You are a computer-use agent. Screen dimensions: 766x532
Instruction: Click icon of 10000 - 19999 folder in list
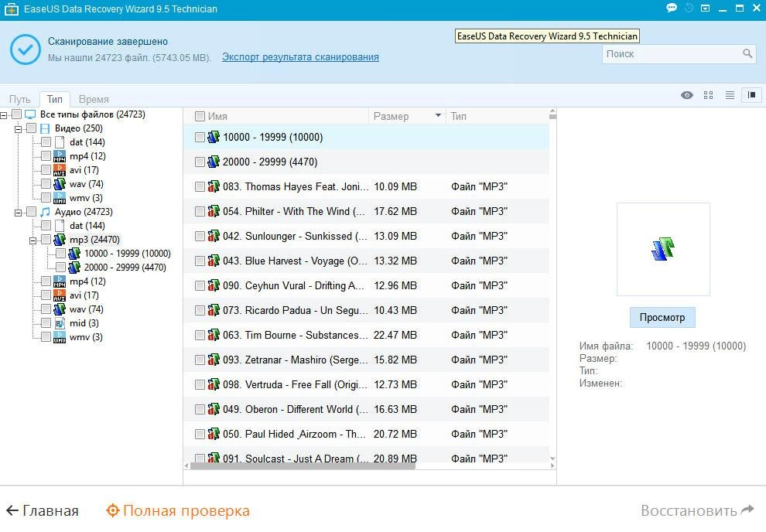(214, 137)
